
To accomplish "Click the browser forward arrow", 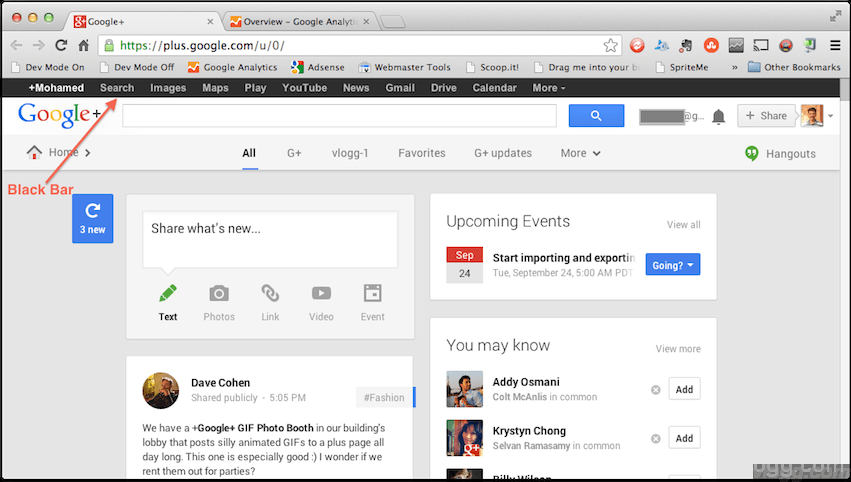I will pos(38,46).
